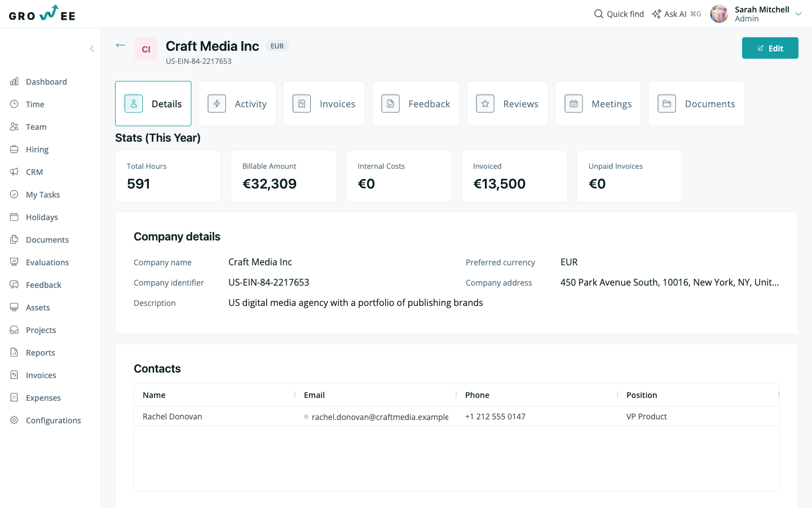Click the My Tasks checkmark icon

[14, 194]
